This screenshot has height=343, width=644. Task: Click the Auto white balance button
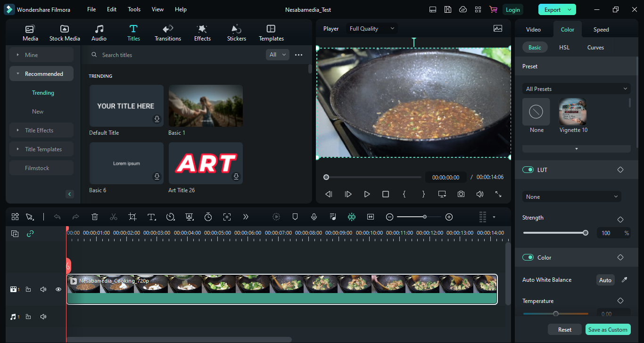click(x=605, y=280)
